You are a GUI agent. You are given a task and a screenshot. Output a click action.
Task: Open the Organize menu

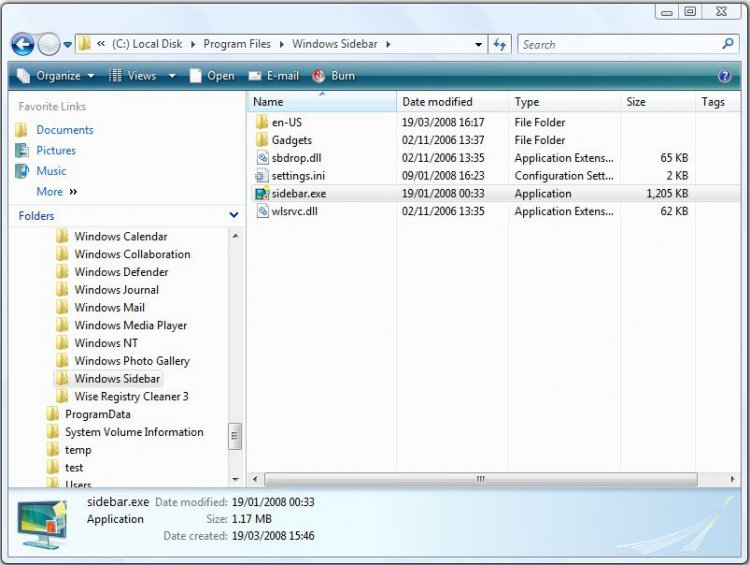pyautogui.click(x=55, y=76)
